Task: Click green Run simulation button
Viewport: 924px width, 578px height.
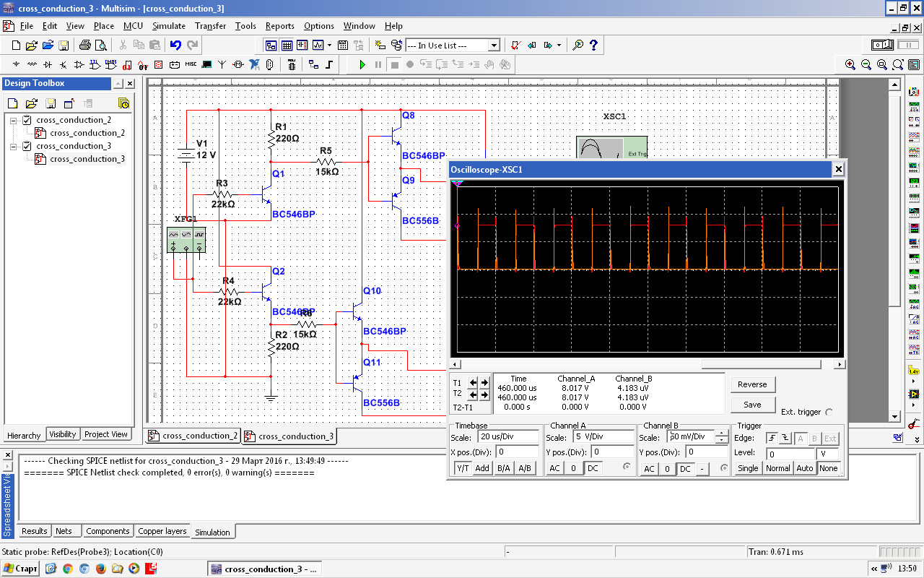Action: coord(362,64)
